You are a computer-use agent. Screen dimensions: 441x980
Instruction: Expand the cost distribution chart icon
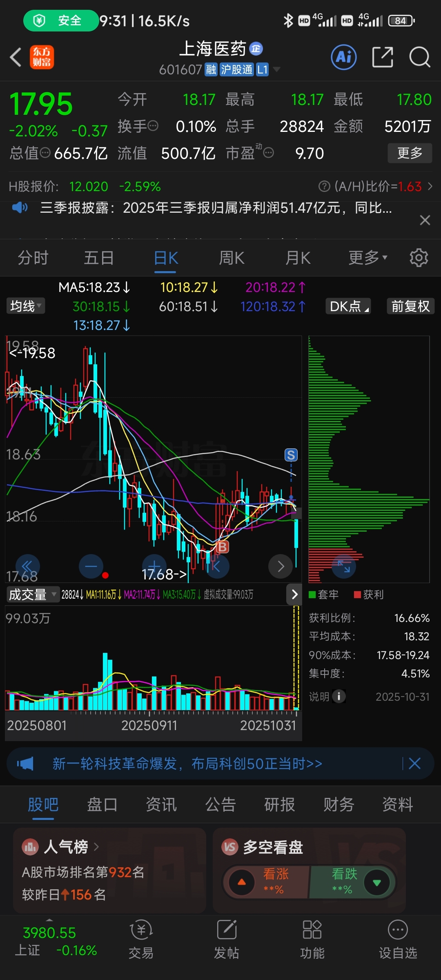(344, 566)
